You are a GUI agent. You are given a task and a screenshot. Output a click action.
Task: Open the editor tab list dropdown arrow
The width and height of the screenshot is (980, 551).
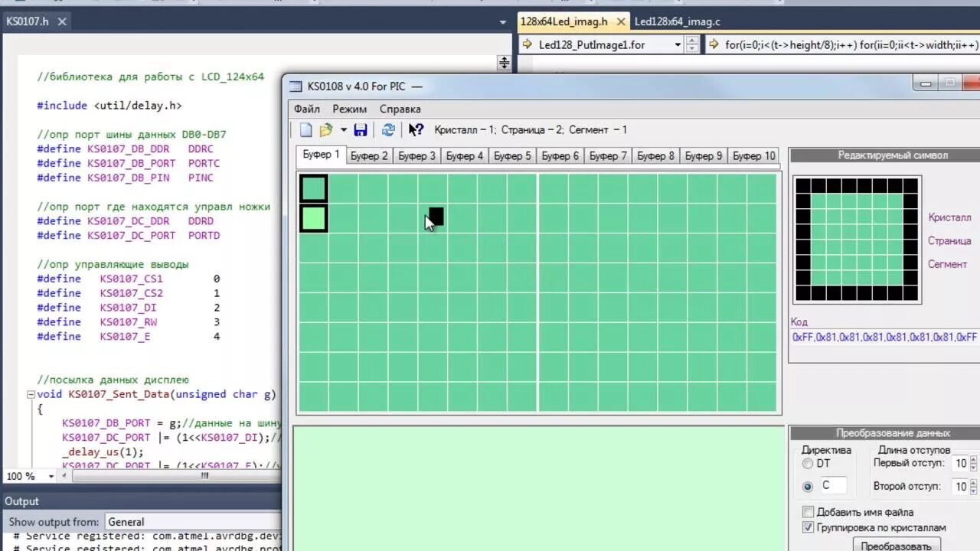point(503,22)
